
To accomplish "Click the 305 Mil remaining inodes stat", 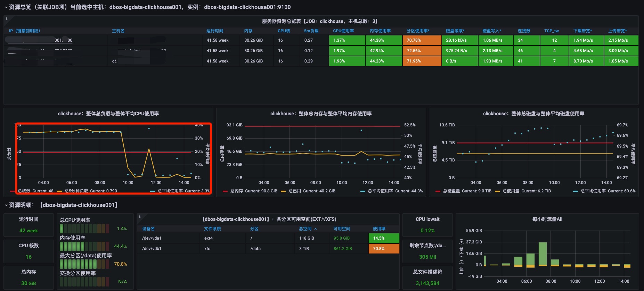I will pos(427,257).
